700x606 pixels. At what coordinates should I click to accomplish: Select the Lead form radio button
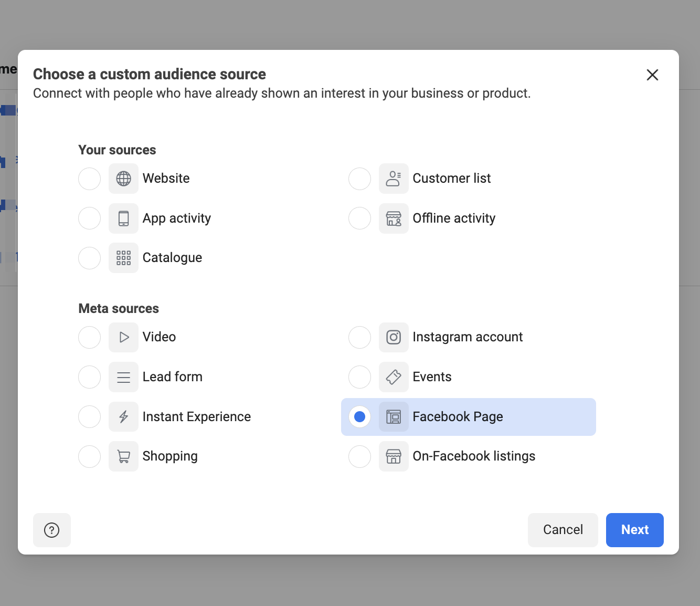(x=90, y=377)
